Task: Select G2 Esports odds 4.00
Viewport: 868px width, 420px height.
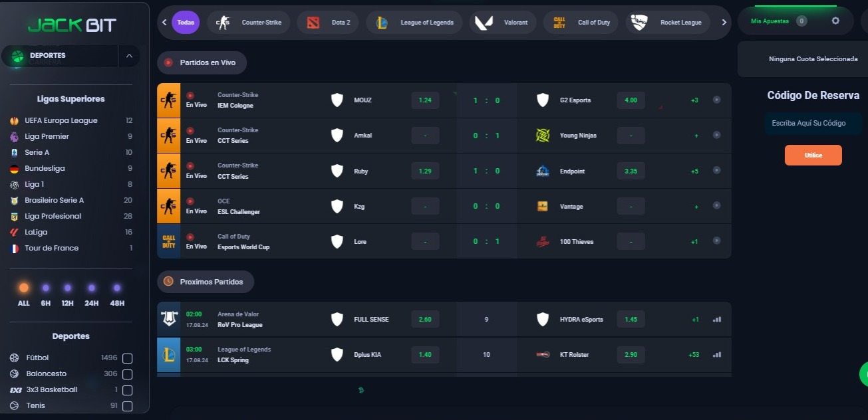Action: point(631,100)
